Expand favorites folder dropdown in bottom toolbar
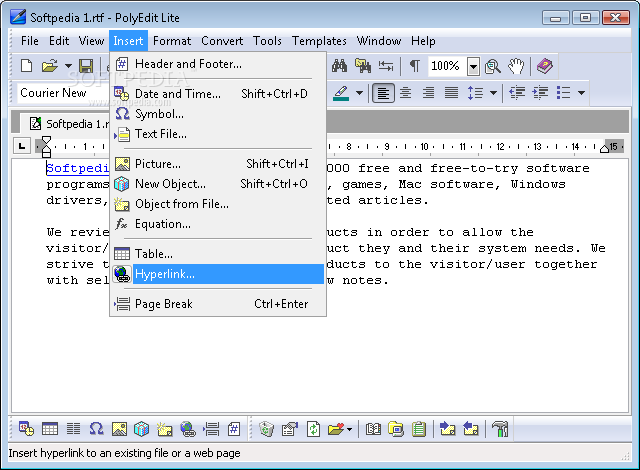 point(349,429)
